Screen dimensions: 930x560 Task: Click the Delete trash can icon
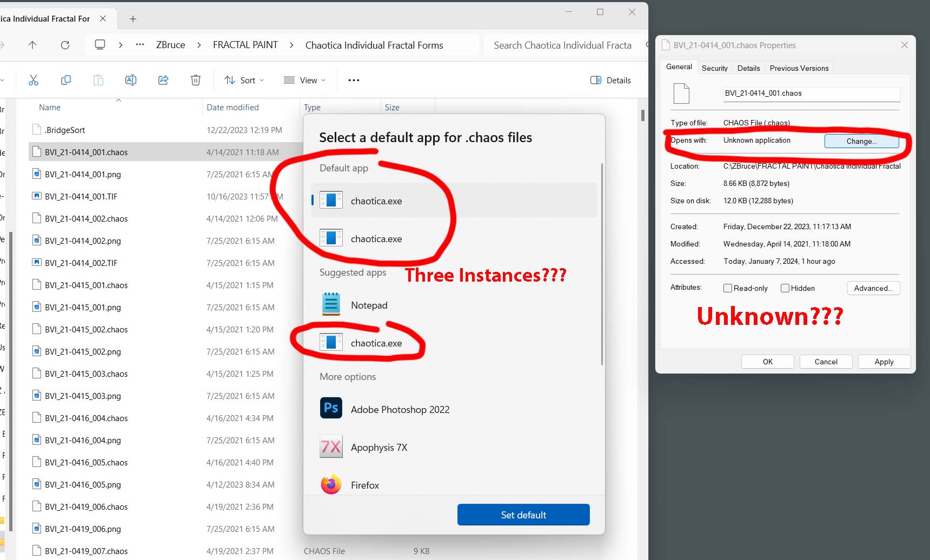pyautogui.click(x=196, y=80)
